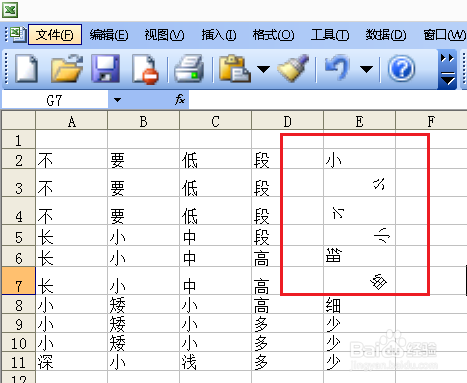The height and width of the screenshot is (383, 467).
Task: Open the 插入(I) menu
Action: tap(219, 35)
